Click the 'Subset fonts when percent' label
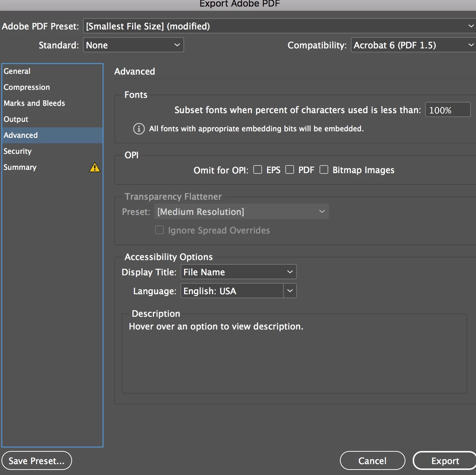Image resolution: width=476 pixels, height=475 pixels. [297, 110]
